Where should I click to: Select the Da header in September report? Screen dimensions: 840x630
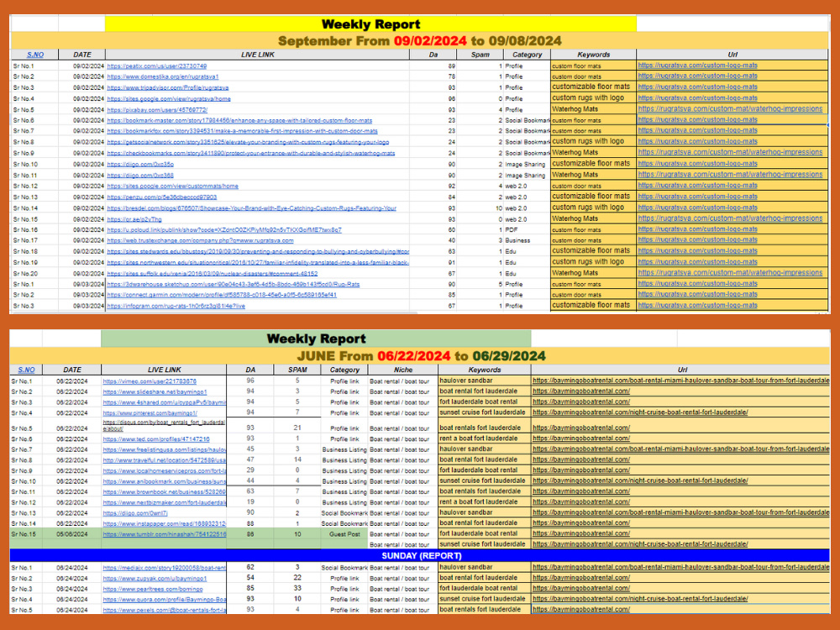click(x=433, y=55)
